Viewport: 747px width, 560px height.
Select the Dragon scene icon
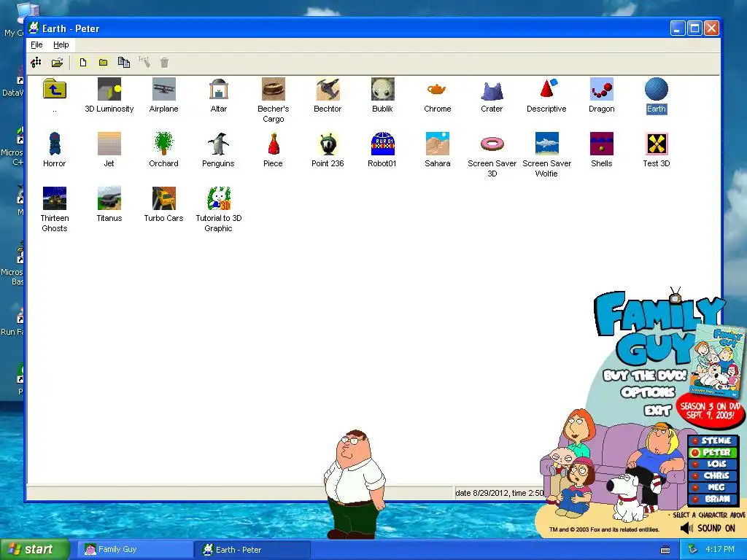602,90
